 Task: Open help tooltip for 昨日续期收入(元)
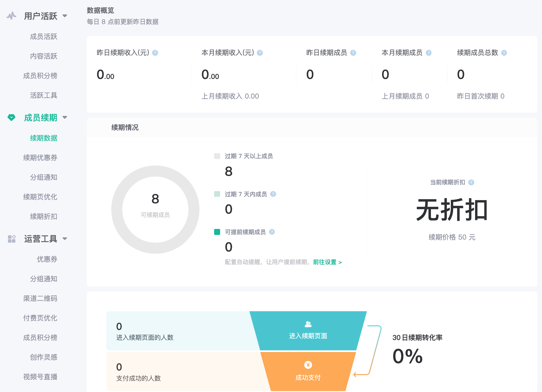[x=155, y=53]
